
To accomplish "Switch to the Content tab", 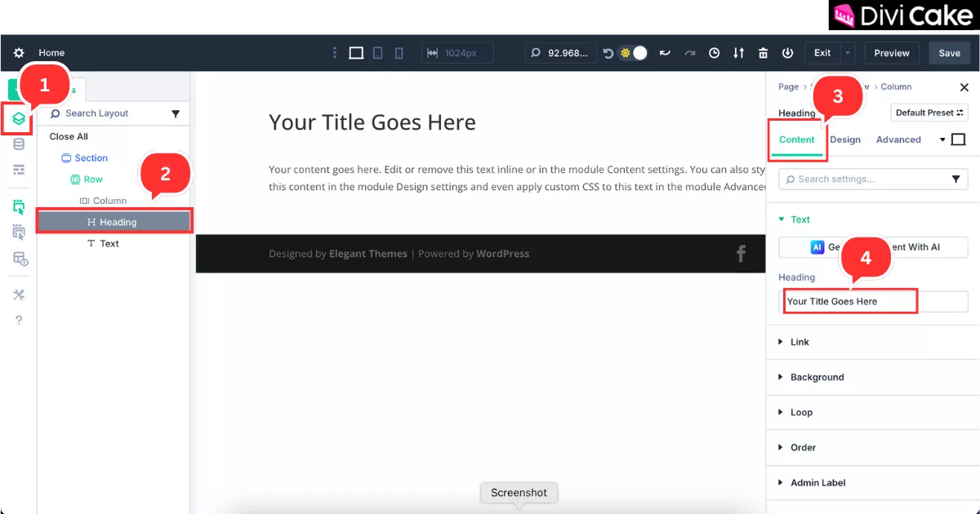I will coord(797,140).
